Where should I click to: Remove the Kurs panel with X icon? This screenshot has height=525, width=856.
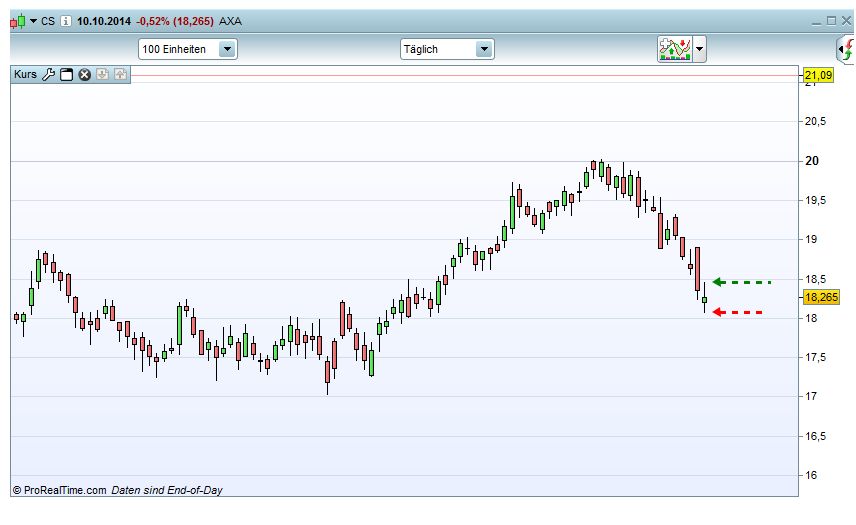[84, 74]
